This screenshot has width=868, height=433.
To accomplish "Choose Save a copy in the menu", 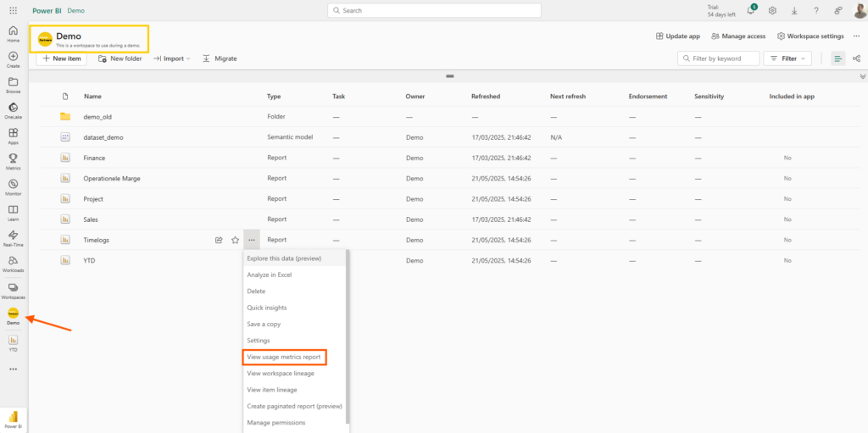I will tap(294, 324).
